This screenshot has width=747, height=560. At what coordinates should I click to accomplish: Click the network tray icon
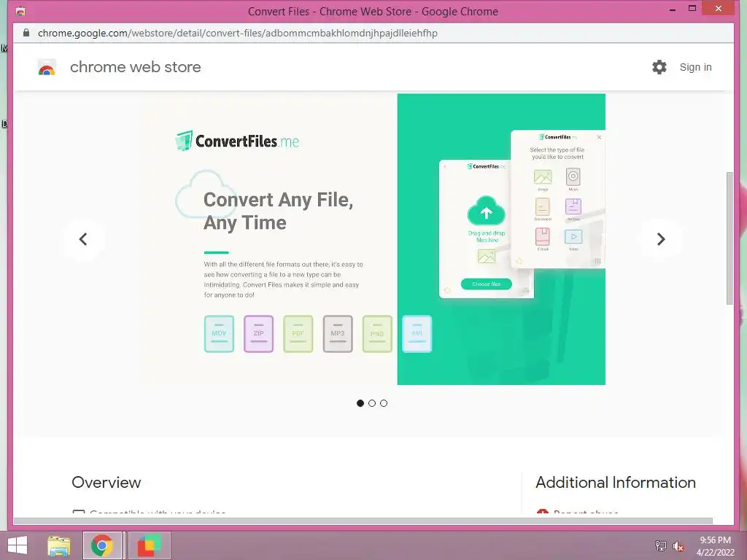tap(660, 545)
